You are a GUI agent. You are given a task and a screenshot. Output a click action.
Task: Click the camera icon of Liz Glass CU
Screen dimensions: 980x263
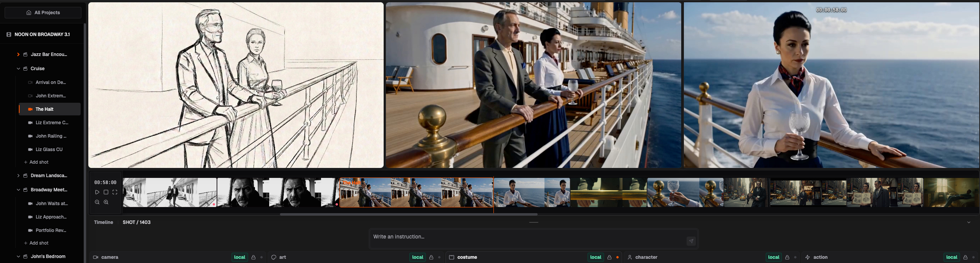[x=30, y=150]
